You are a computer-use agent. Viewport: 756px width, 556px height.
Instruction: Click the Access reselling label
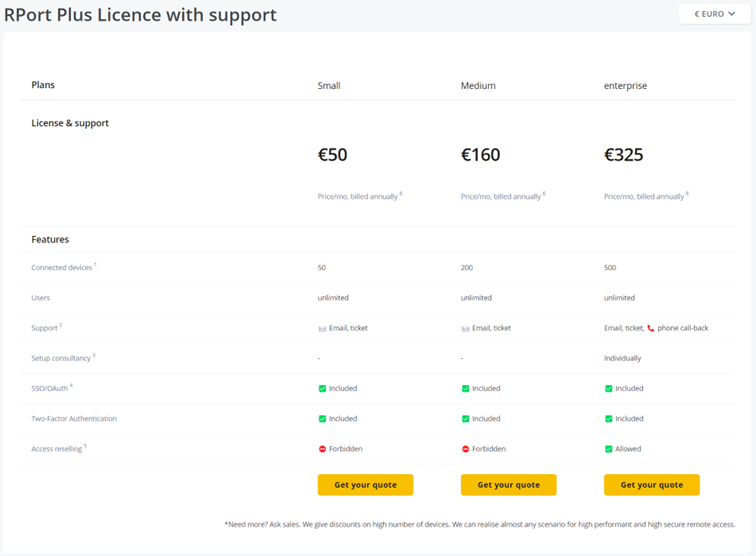point(56,449)
